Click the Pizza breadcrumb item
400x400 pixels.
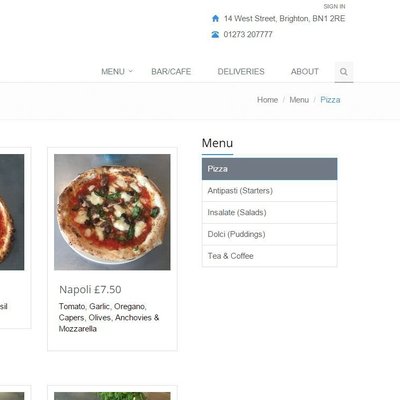(330, 100)
